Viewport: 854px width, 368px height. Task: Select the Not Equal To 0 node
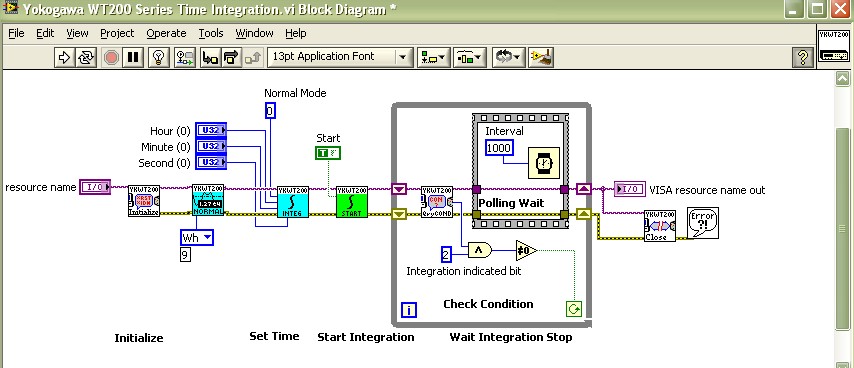point(526,250)
